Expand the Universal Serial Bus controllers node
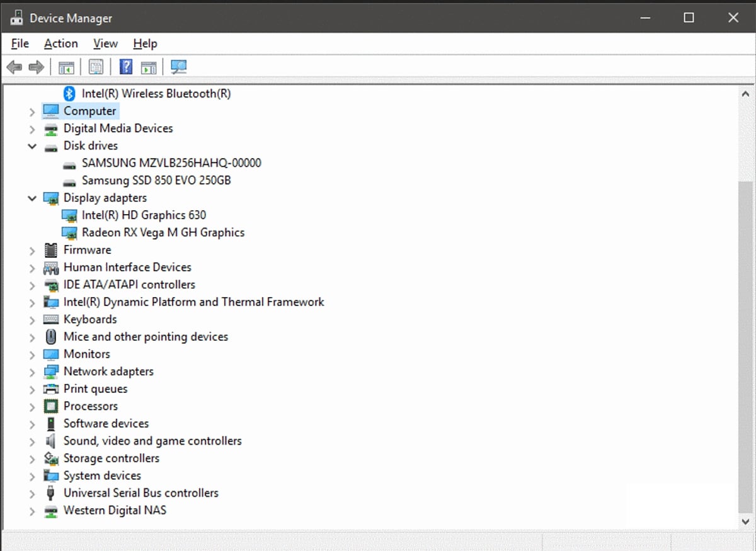756x551 pixels. (x=32, y=494)
